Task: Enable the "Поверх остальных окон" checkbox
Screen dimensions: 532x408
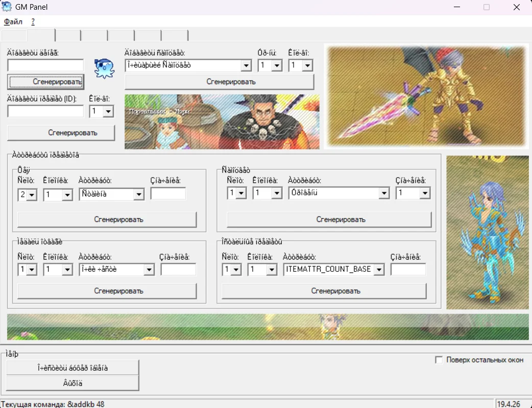Action: [x=439, y=360]
